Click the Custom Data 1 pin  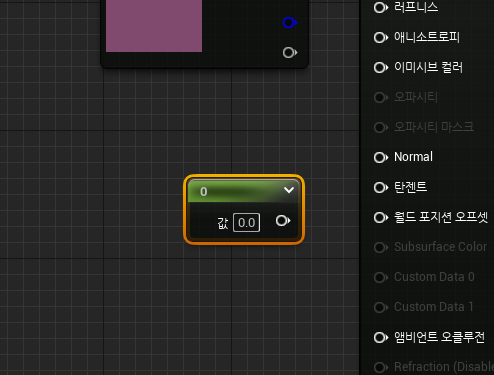point(381,307)
